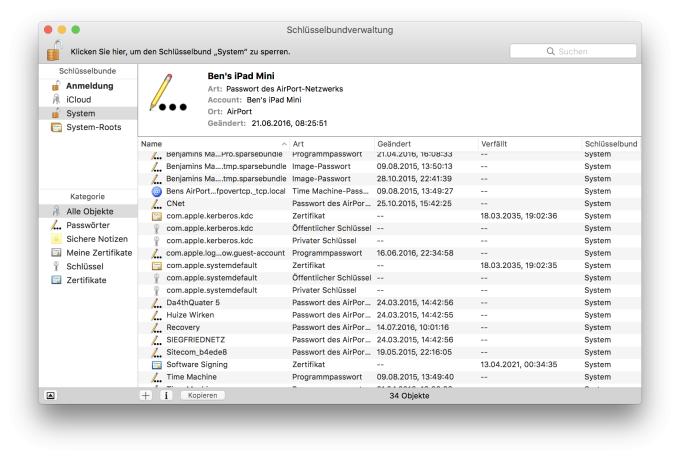Click the iCloud keychain icon
The height and width of the screenshot is (459, 680).
coord(56,99)
